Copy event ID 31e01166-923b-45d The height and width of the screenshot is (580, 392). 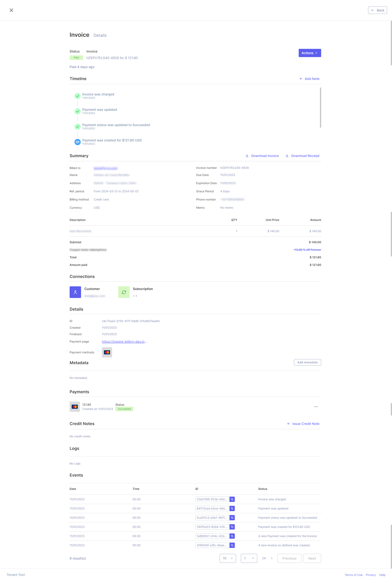[232, 499]
